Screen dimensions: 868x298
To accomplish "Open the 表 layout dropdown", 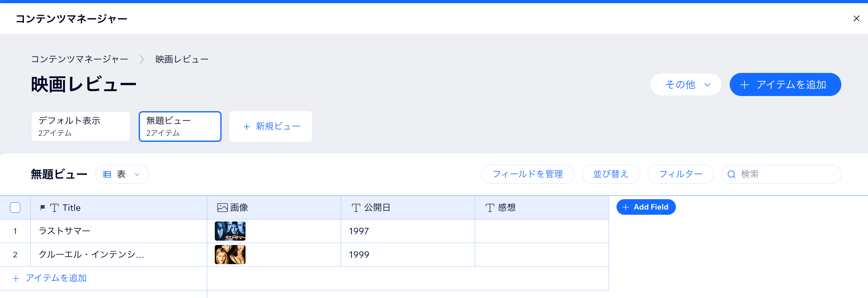I will (122, 174).
